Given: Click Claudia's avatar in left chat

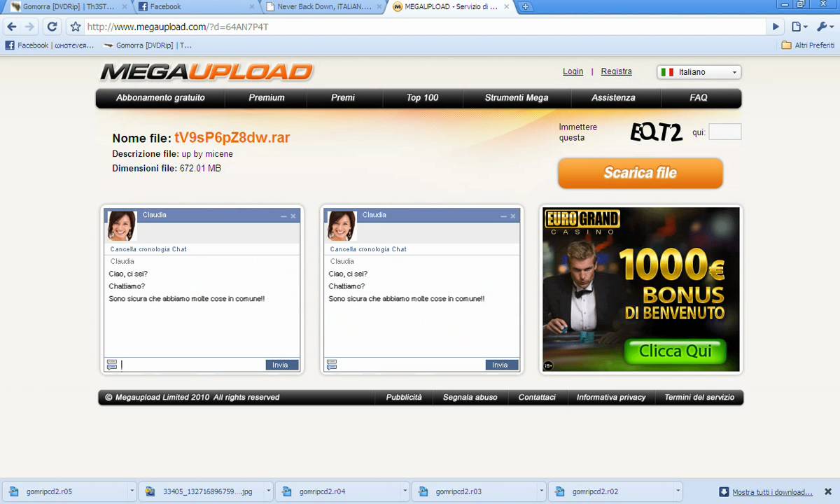Looking at the screenshot, I should (122, 226).
